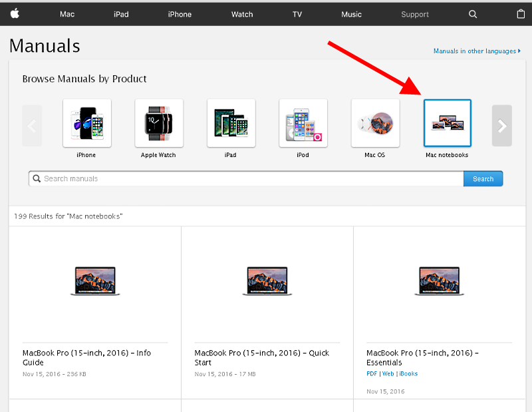Open the Watch navigation item
Screen dimensions: 532x412
(x=242, y=14)
